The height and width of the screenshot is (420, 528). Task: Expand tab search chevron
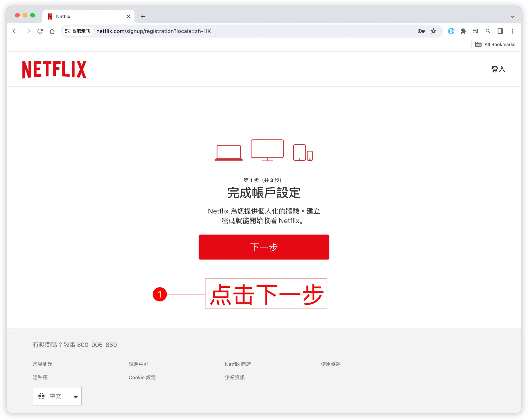click(513, 16)
